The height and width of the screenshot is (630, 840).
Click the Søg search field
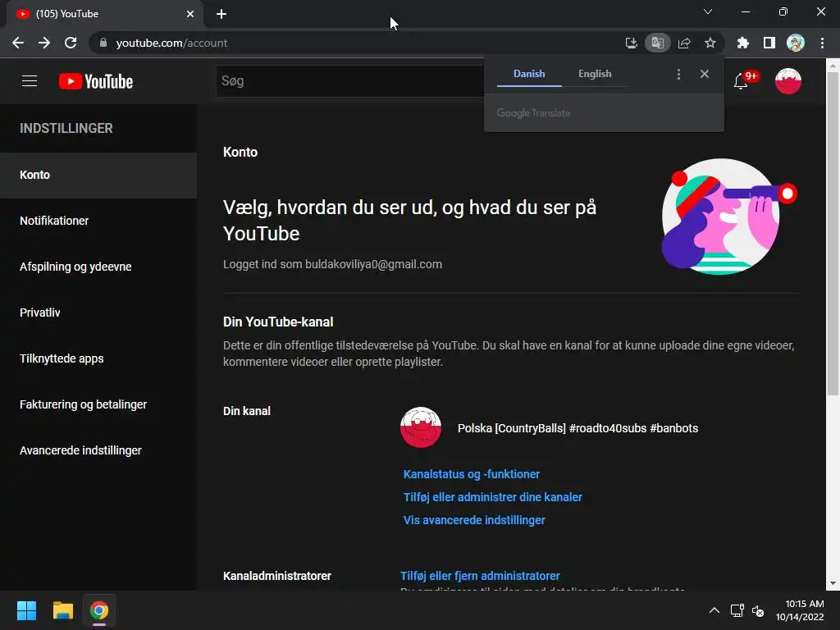coord(349,81)
